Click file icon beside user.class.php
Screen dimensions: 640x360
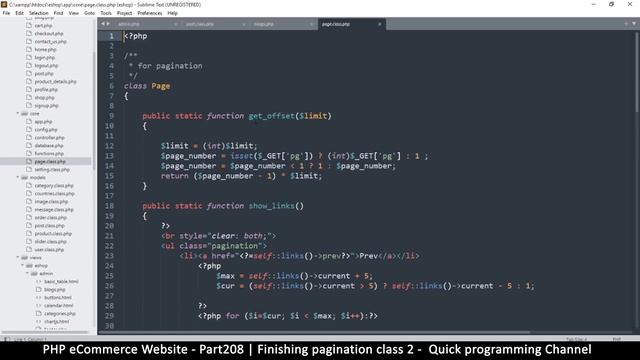(29, 249)
